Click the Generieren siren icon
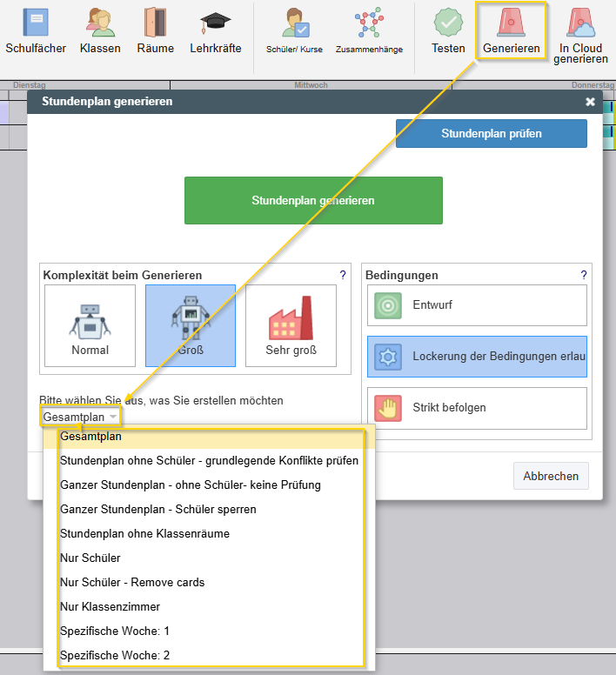 (511, 23)
